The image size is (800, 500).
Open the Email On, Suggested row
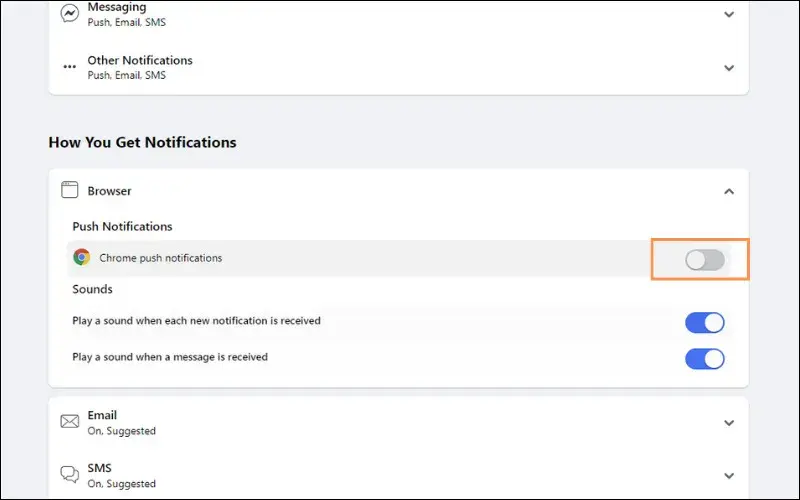[398, 423]
